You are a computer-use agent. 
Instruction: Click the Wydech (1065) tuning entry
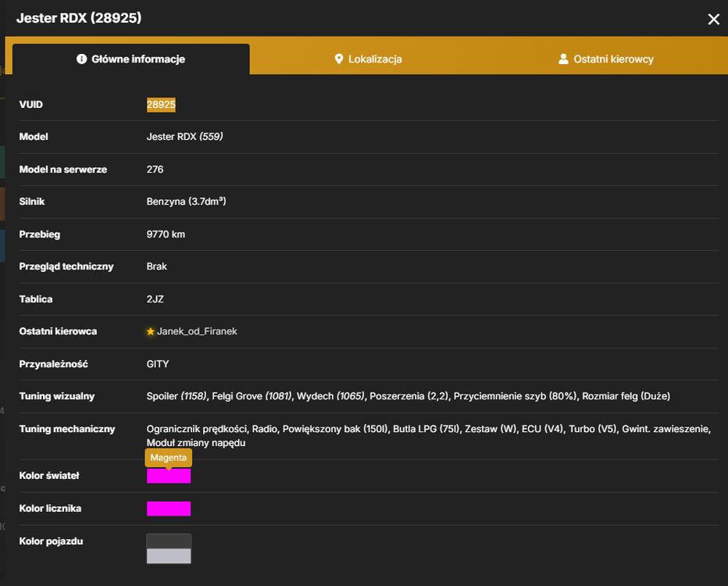pyautogui.click(x=330, y=396)
